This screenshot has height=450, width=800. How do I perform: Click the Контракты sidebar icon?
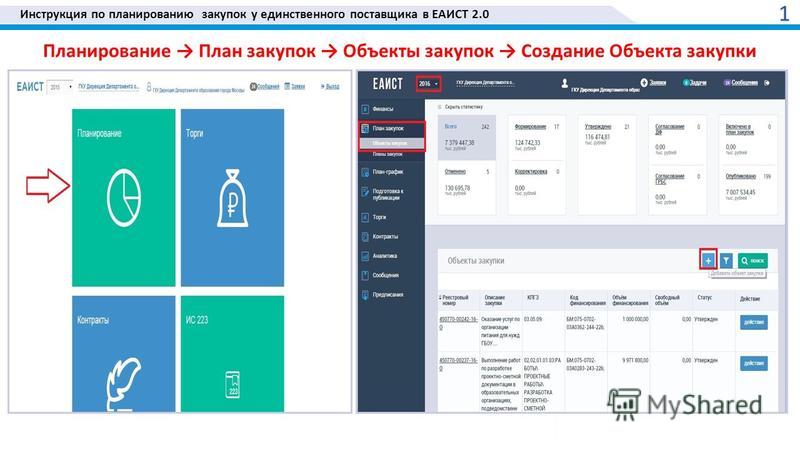[365, 237]
